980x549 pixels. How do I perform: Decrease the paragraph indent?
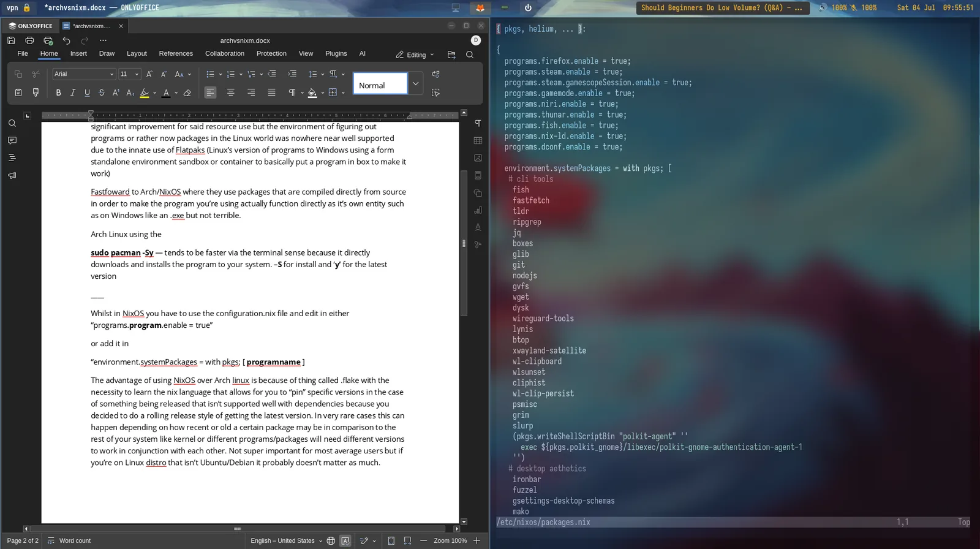(x=272, y=74)
